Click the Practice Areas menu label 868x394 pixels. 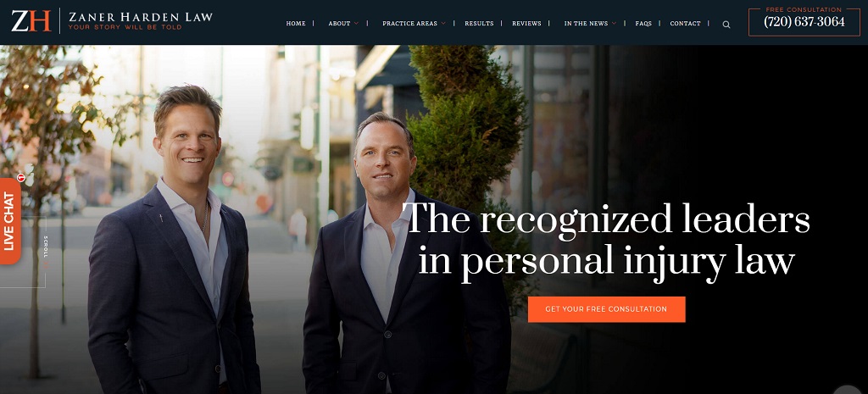[409, 23]
